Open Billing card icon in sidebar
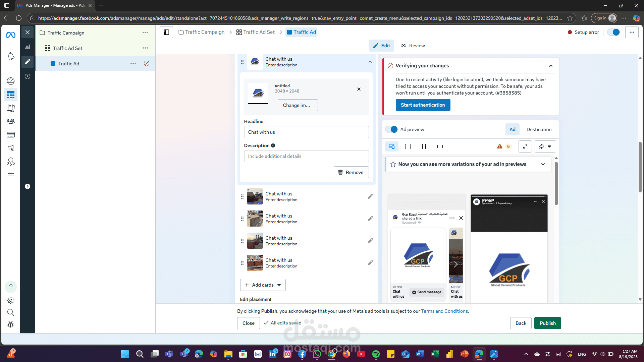The image size is (644, 362). 11,135
